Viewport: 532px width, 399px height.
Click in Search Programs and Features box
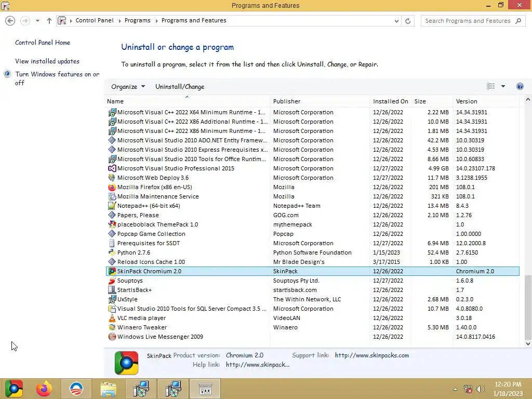tap(468, 21)
